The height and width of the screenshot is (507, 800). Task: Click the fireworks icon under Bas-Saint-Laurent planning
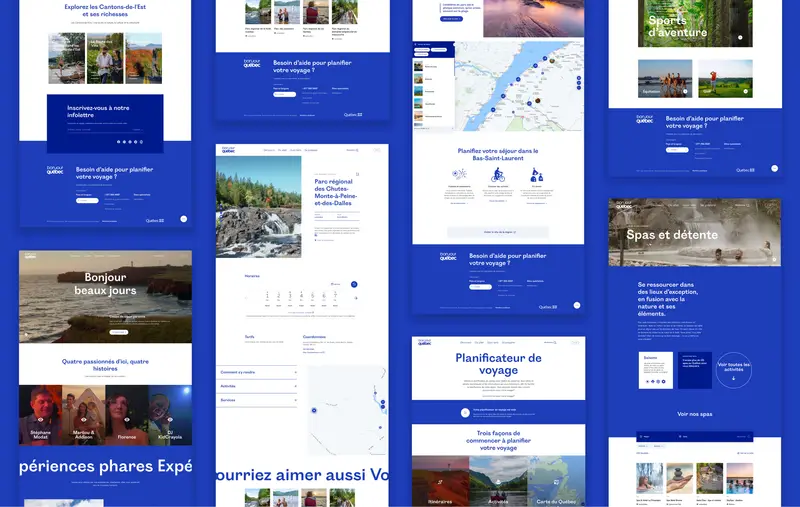(459, 174)
